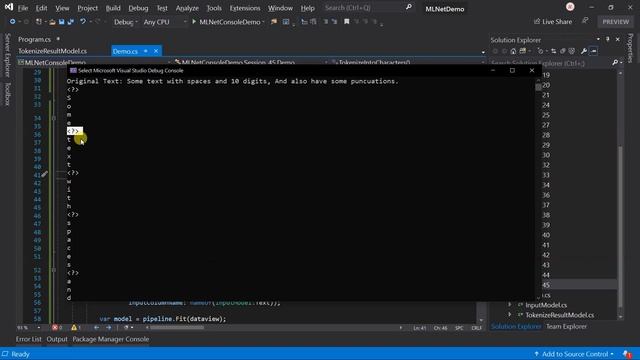Click the Live Share button
This screenshot has width=640, height=360.
click(x=553, y=22)
